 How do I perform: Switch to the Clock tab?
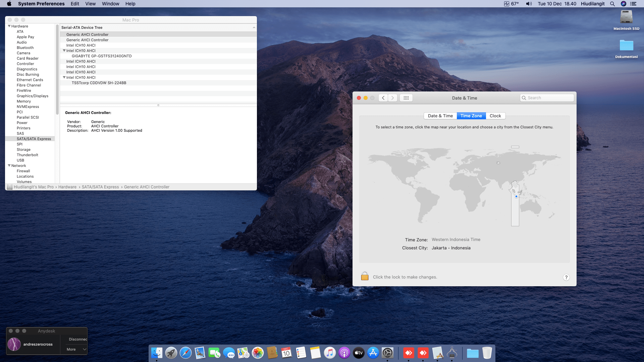[x=495, y=116]
